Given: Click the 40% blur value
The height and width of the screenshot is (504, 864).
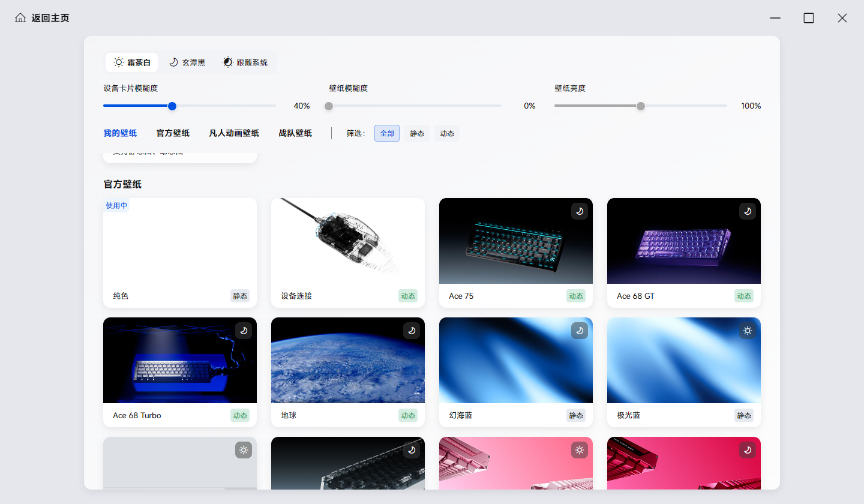Looking at the screenshot, I should [x=302, y=106].
